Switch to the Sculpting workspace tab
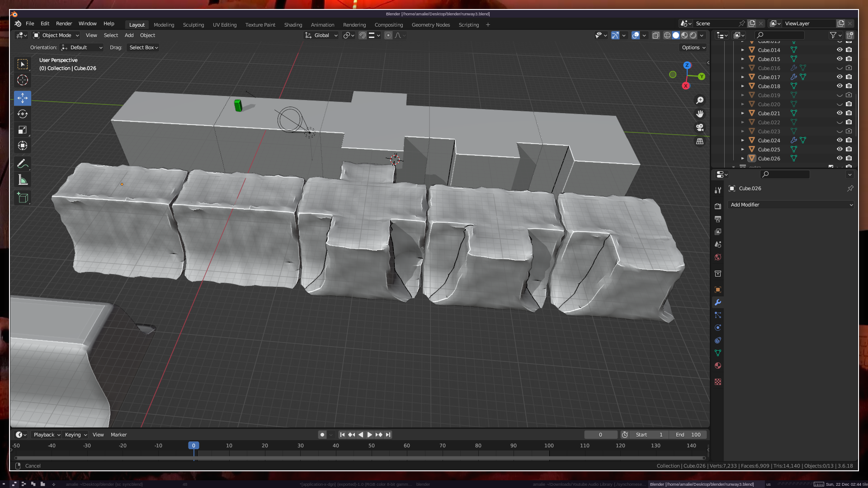 193,25
